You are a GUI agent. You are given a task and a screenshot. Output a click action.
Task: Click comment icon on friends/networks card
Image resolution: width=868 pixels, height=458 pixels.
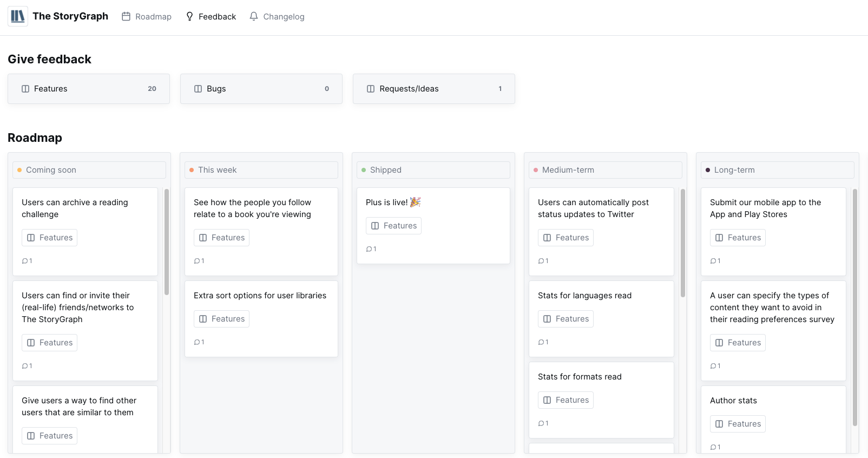(x=25, y=366)
